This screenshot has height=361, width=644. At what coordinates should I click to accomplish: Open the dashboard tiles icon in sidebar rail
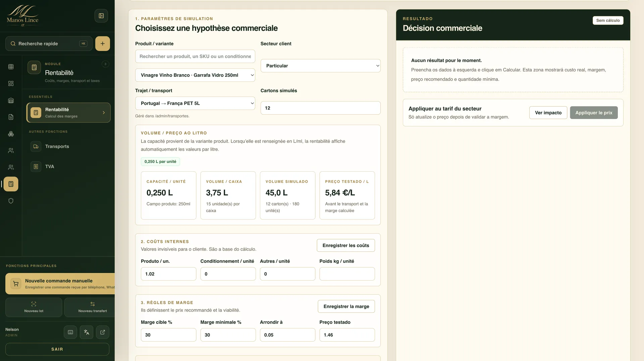pyautogui.click(x=11, y=83)
